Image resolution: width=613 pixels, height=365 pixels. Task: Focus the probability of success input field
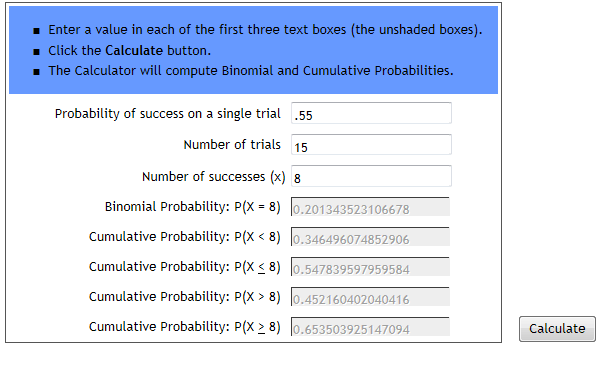pyautogui.click(x=371, y=113)
